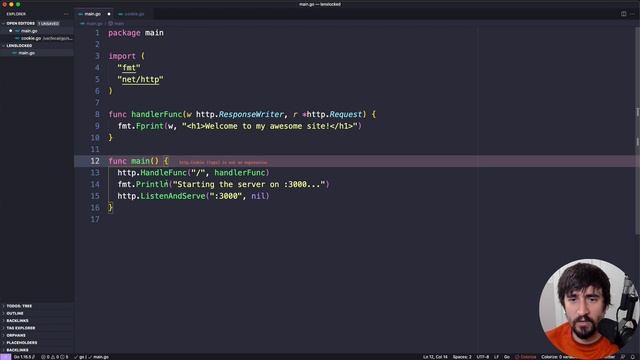Click main.go breadcrumb above the editor
Image resolution: width=640 pixels, height=360 pixels.
tap(94, 23)
